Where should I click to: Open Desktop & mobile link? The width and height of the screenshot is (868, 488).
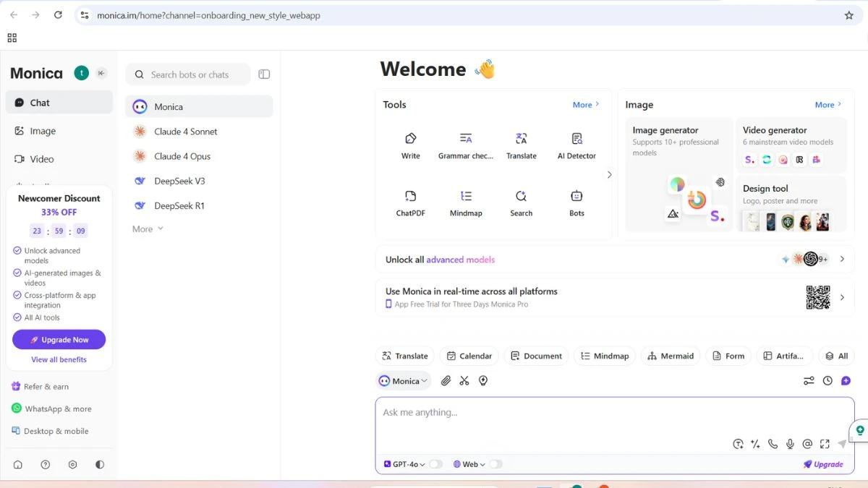click(x=50, y=431)
